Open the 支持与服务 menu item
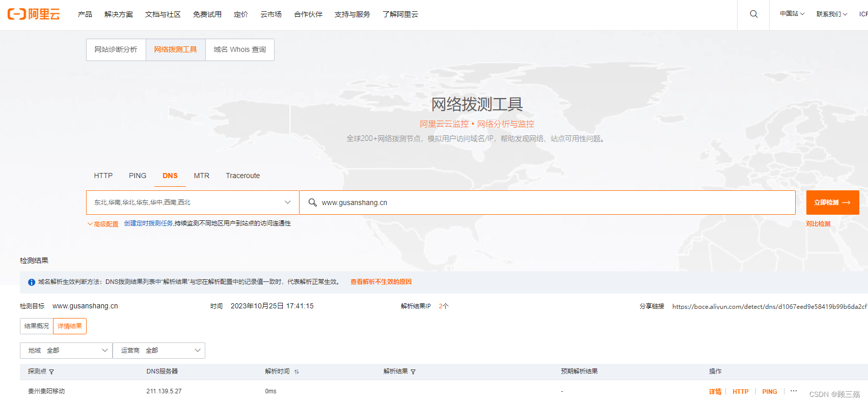Viewport: 868px width, 403px height. pos(352,14)
